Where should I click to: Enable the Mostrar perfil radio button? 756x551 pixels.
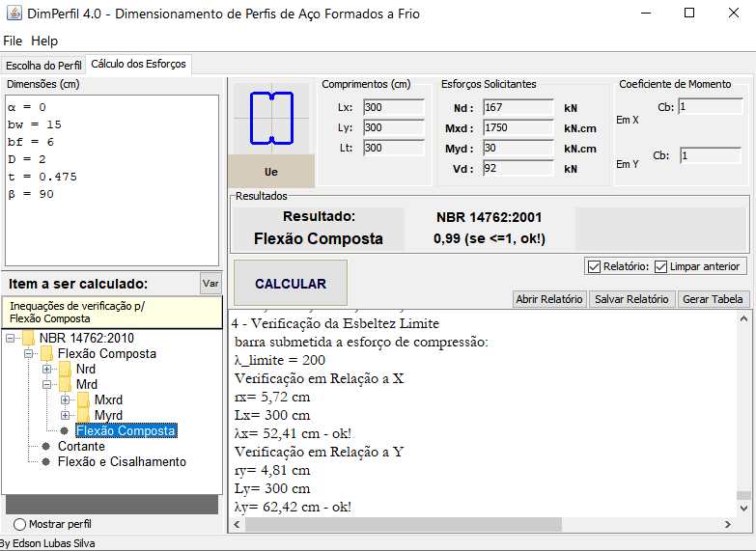click(x=20, y=524)
